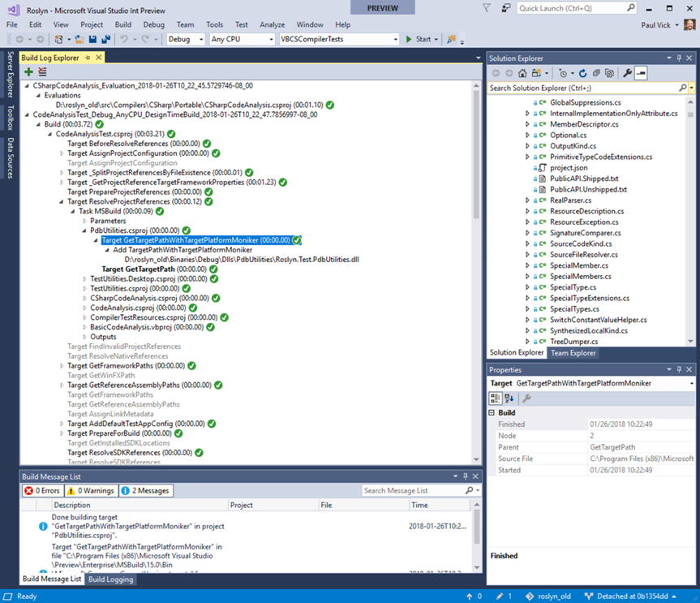Switch to the Build Logging tab
Image resolution: width=700 pixels, height=603 pixels.
tap(110, 579)
